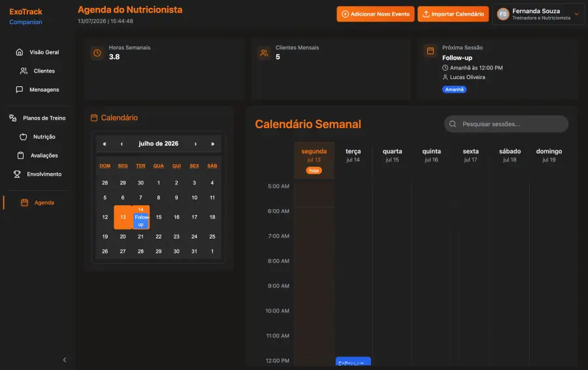This screenshot has width=588, height=370.
Task: Click the Amanhã às 12:00 PM time text
Action: 476,67
